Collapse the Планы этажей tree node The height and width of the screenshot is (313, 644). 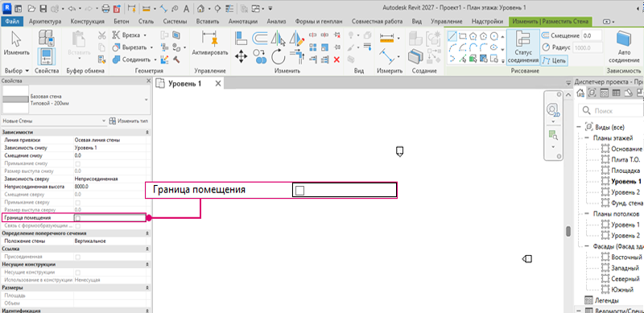(x=587, y=138)
